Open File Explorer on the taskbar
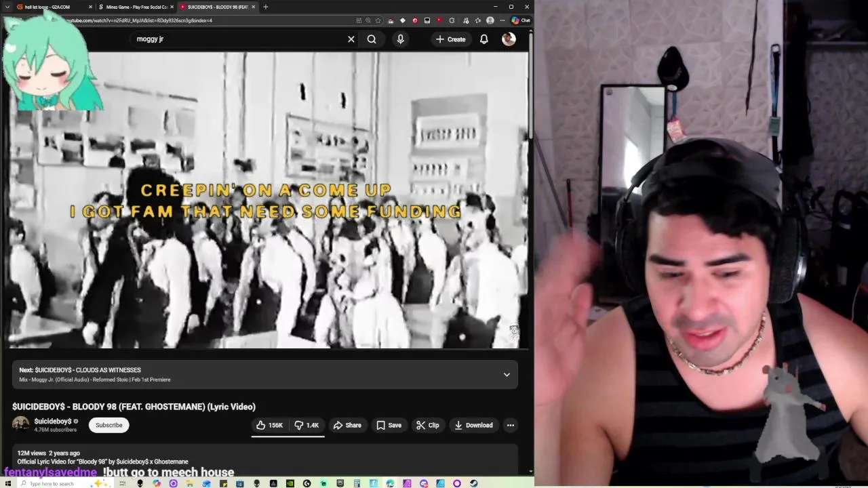 pyautogui.click(x=190, y=483)
